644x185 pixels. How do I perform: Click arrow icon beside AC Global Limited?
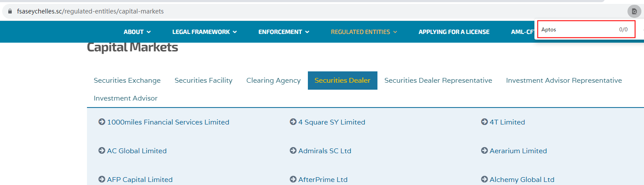coord(102,151)
